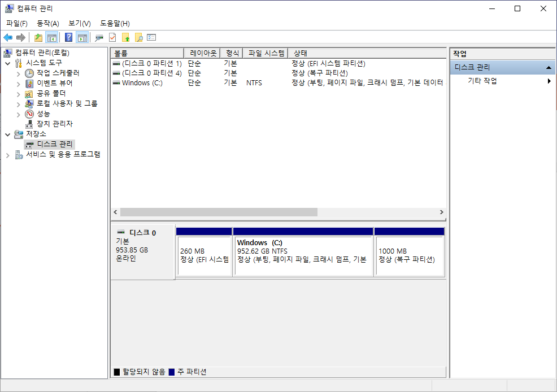Click the 성능 icon in tree

point(29,114)
